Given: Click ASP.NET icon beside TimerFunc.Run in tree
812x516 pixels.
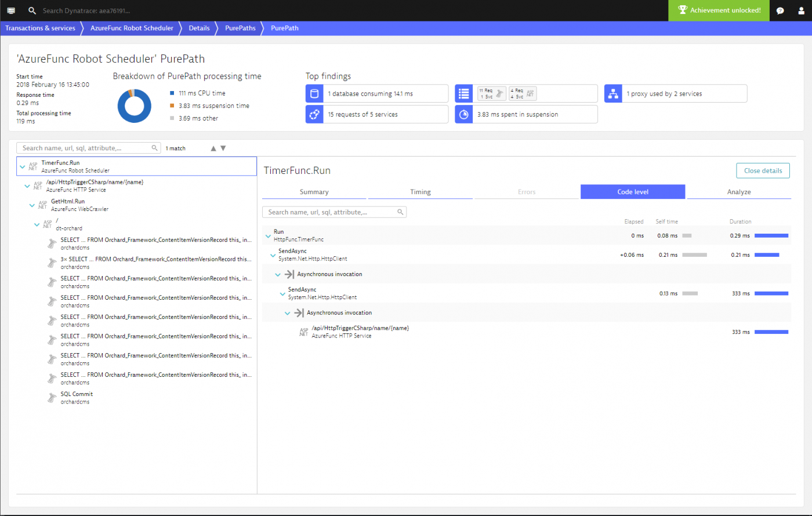Looking at the screenshot, I should (33, 167).
